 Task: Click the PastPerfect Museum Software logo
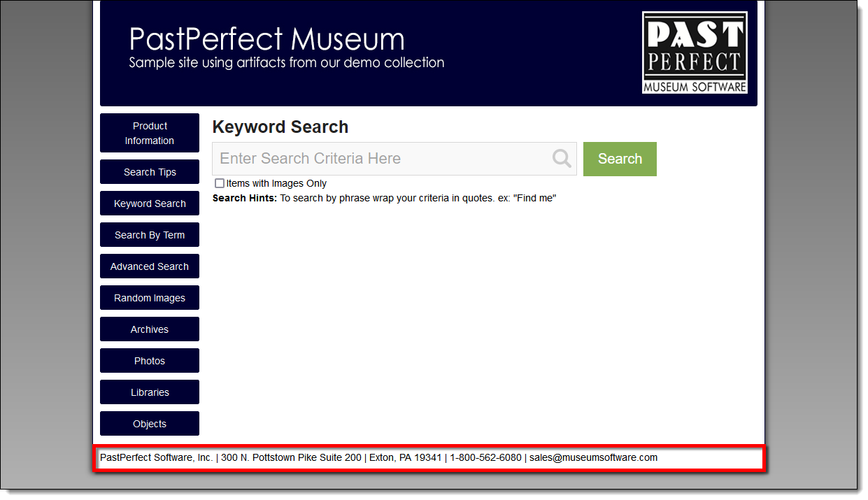695,52
